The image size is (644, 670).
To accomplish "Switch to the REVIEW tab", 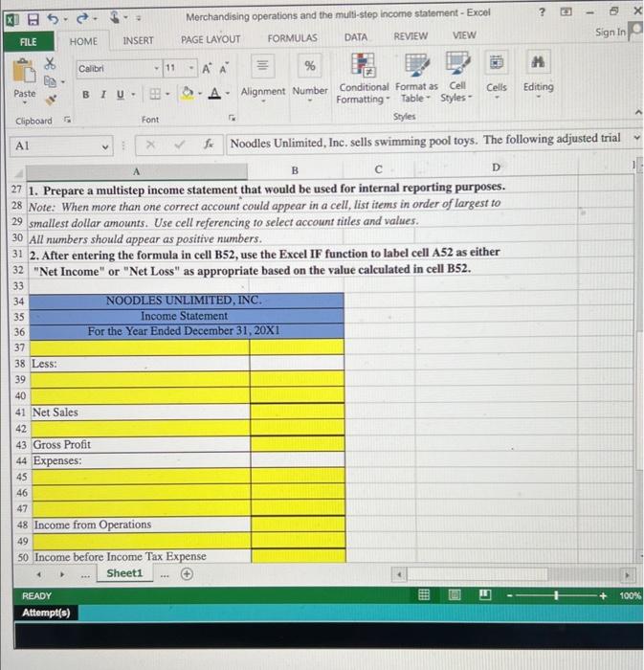I will coord(411,36).
